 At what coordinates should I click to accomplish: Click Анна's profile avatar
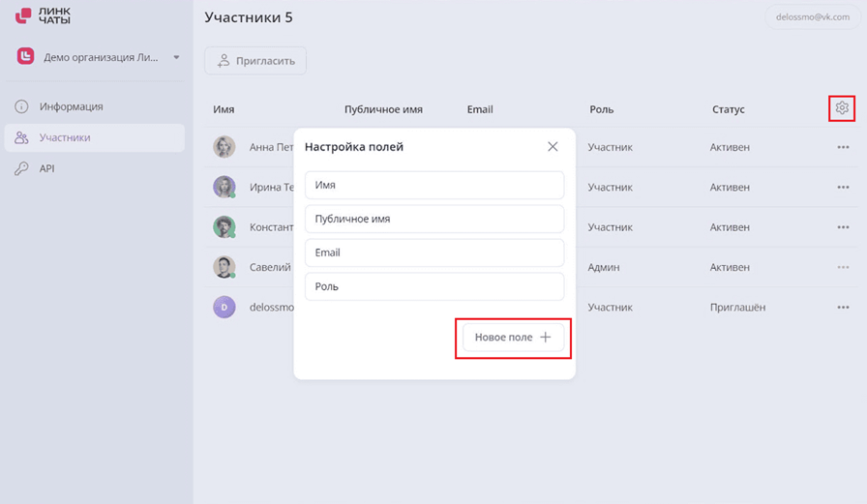point(224,147)
